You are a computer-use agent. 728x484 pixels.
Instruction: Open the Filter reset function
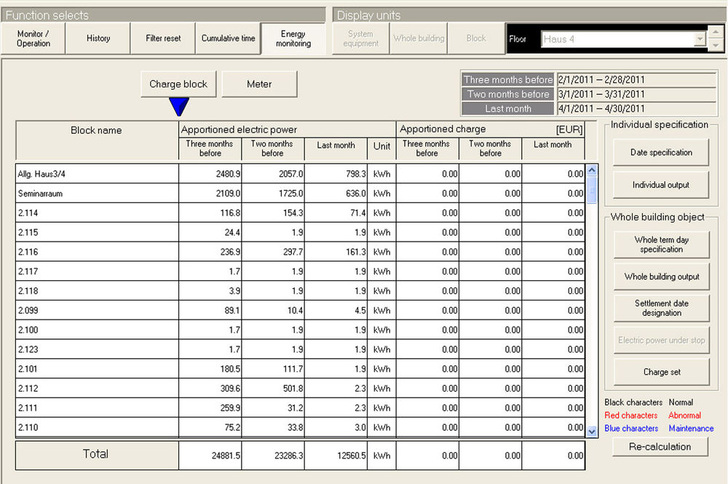click(163, 38)
